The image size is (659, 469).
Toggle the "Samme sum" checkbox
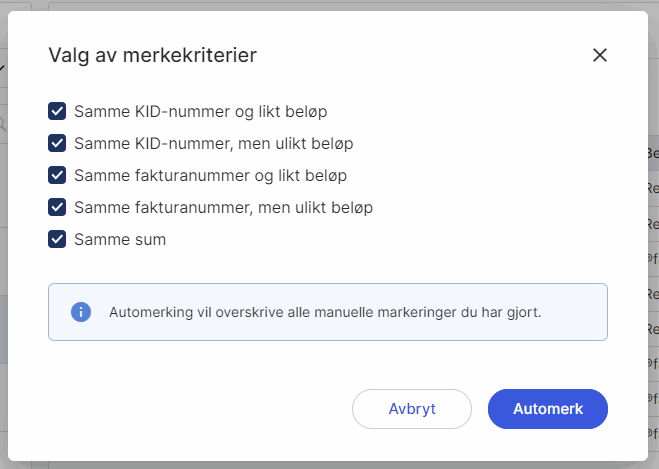pos(57,239)
